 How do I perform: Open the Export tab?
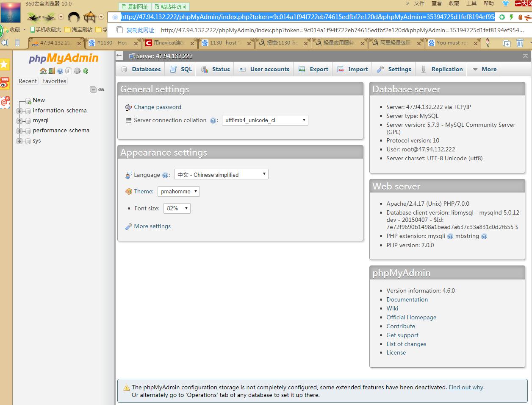[313, 69]
